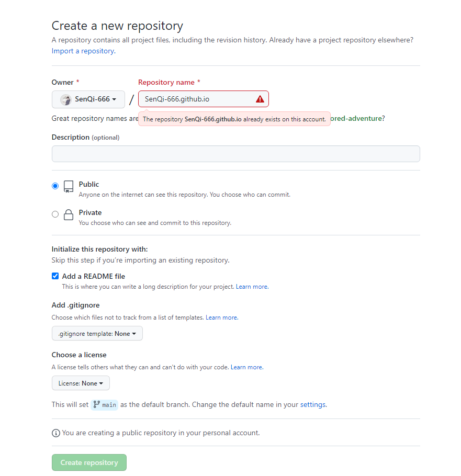The width and height of the screenshot is (461, 476).
Task: Expand the .gitignore template dropdown
Action: pyautogui.click(x=97, y=333)
